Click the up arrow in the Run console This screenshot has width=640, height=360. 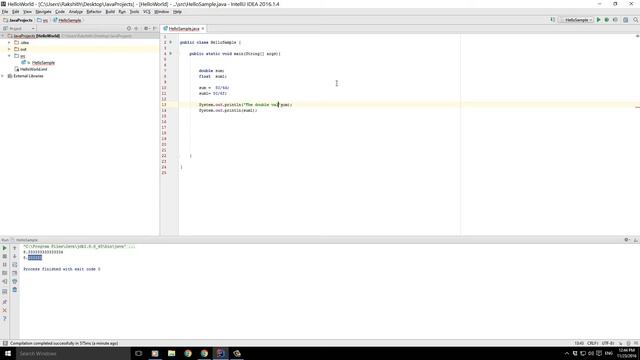click(x=15, y=248)
